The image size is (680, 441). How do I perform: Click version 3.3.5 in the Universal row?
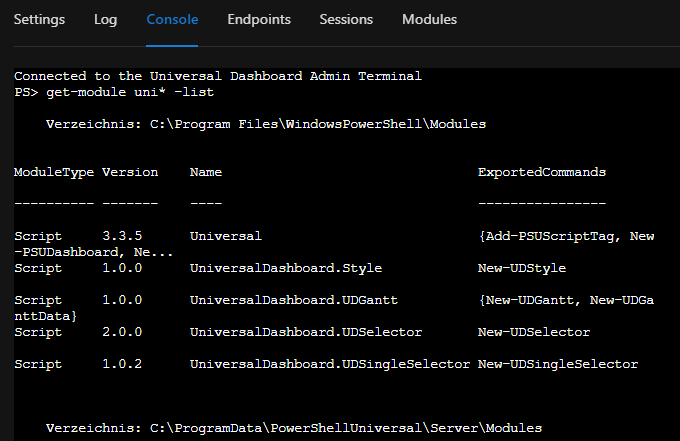tap(122, 236)
